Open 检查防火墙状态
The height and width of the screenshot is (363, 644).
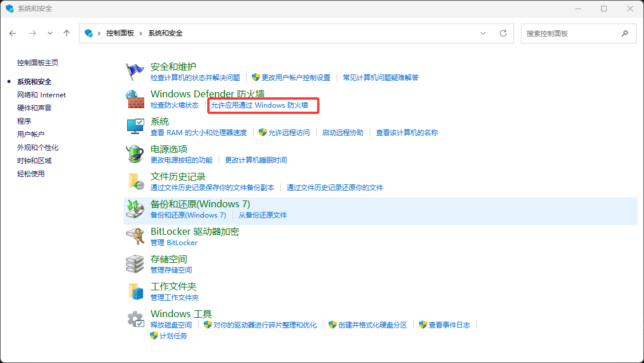[x=175, y=105]
